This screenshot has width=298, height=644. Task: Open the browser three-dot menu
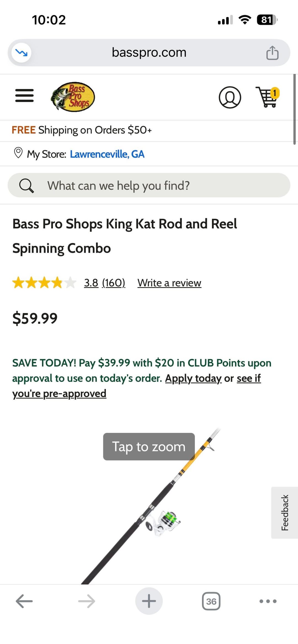268,601
